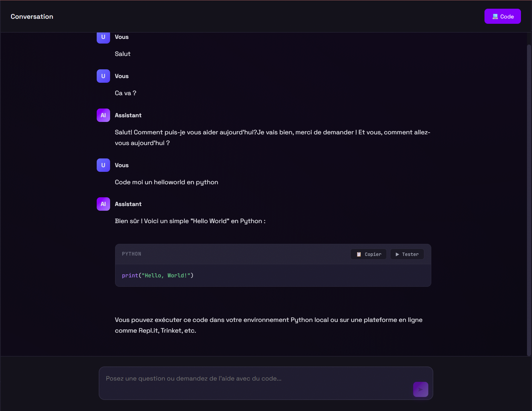Click the PYTHON language label
The image size is (532, 411).
click(x=131, y=254)
